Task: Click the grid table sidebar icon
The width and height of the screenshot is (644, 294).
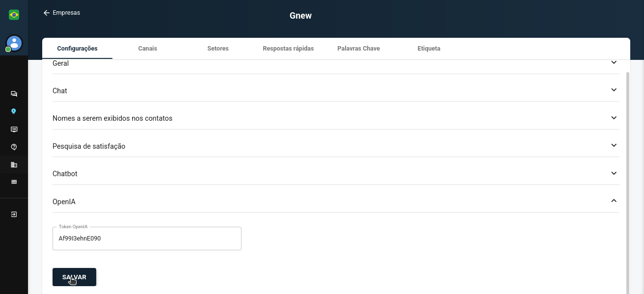Action: [14, 182]
